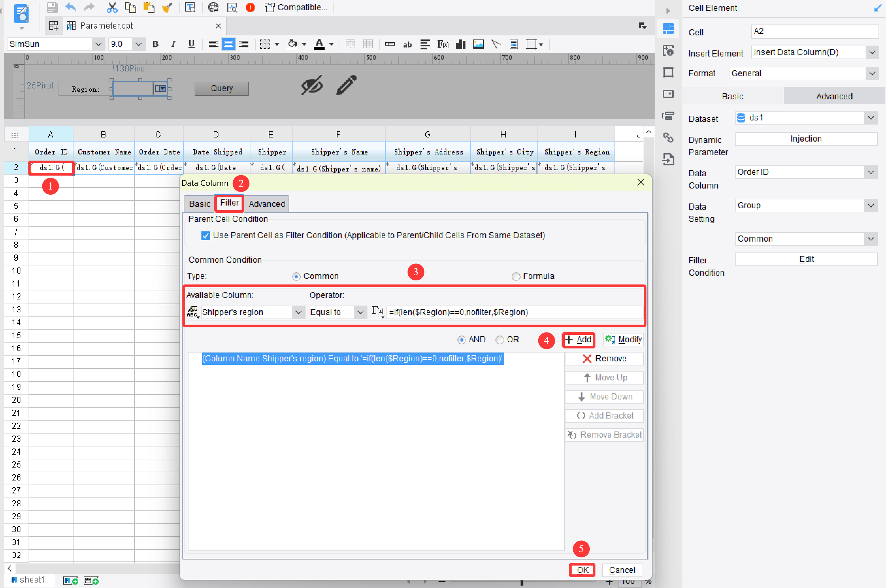Uncheck Use Parent Cell as Filter Condition

pyautogui.click(x=206, y=235)
